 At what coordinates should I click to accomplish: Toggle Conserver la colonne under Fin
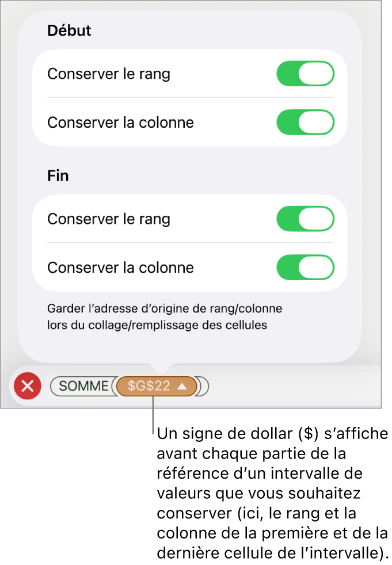305,268
